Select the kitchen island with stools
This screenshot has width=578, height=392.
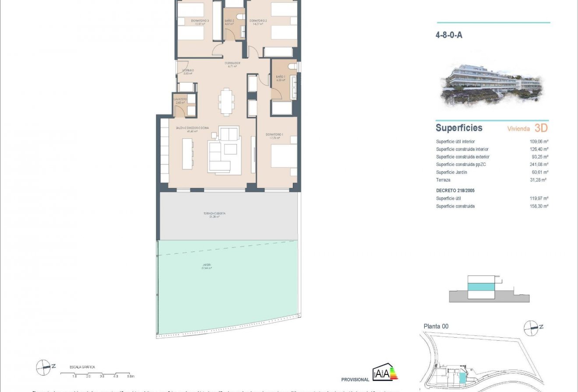(187, 153)
